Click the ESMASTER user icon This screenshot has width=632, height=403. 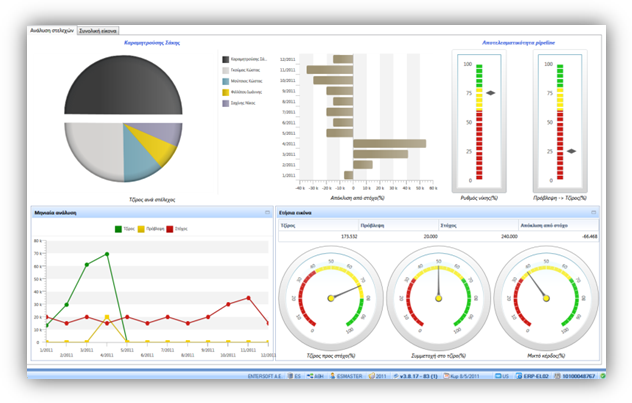pyautogui.click(x=333, y=376)
